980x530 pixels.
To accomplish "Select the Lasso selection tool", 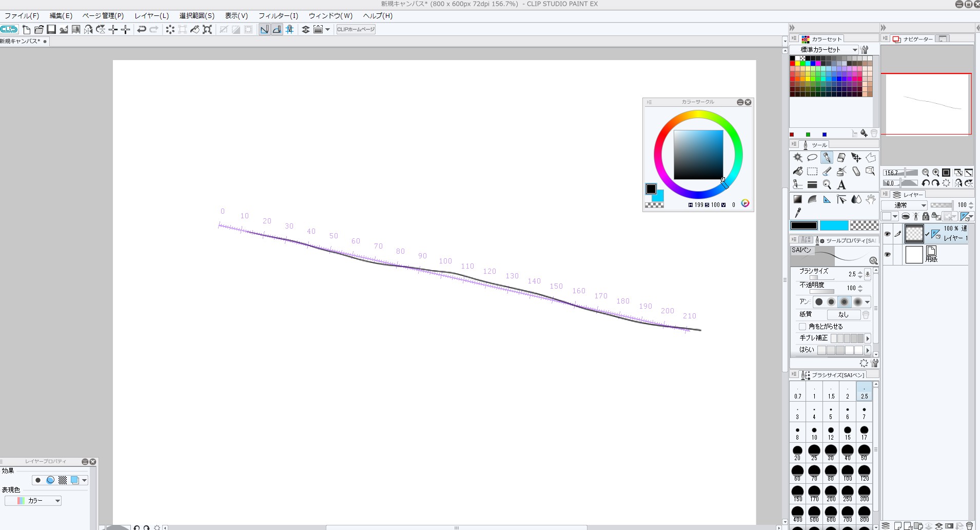I will (812, 158).
